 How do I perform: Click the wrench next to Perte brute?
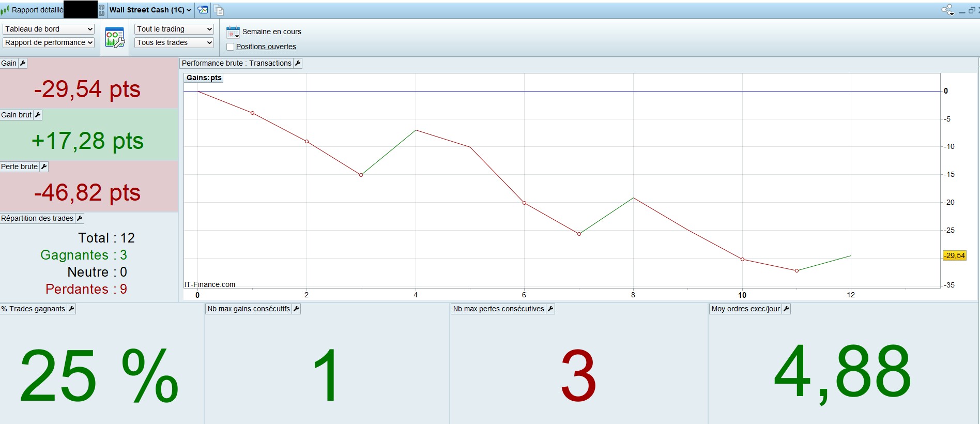[x=44, y=166]
